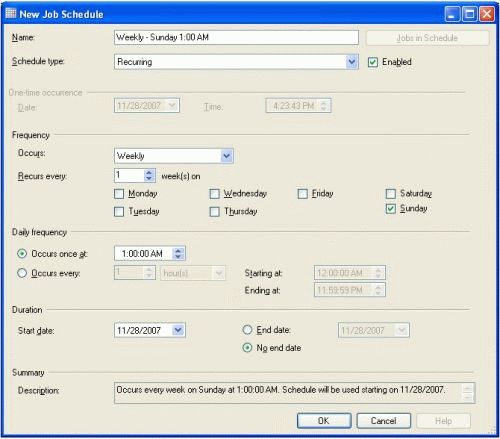The height and width of the screenshot is (439, 500).
Task: Check the Saturday checkbox
Action: (390, 193)
